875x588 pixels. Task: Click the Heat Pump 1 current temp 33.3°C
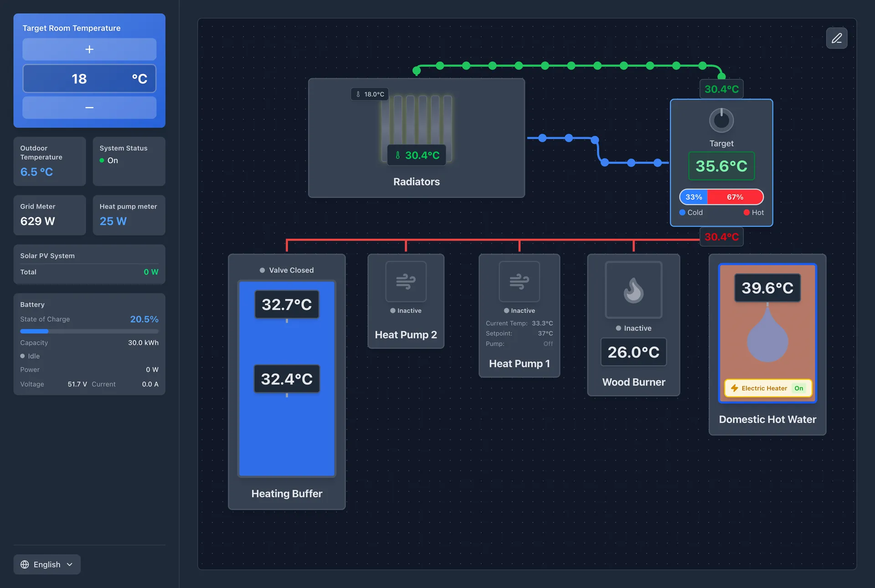coord(542,323)
